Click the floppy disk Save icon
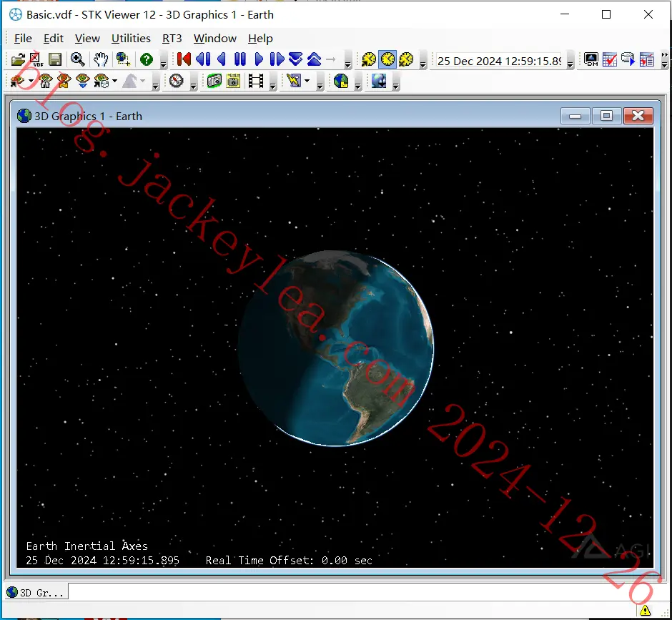Viewport: 672px width, 620px height. click(55, 59)
